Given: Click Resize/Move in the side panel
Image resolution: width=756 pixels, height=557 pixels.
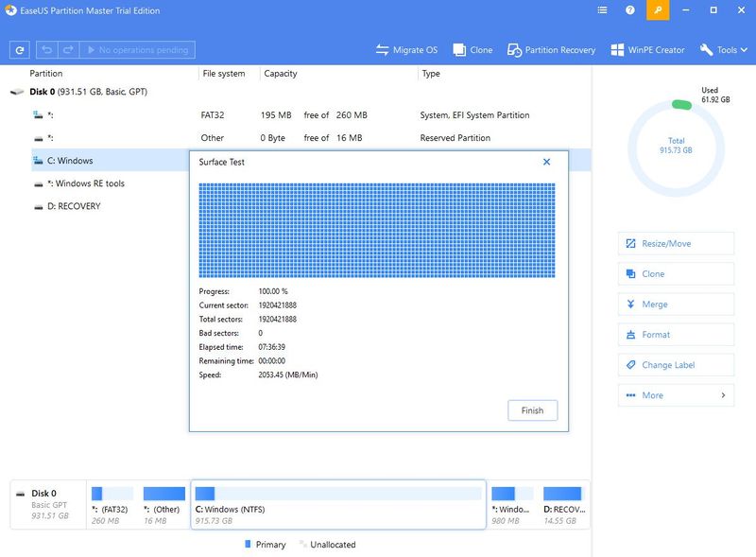Looking at the screenshot, I should [x=676, y=244].
